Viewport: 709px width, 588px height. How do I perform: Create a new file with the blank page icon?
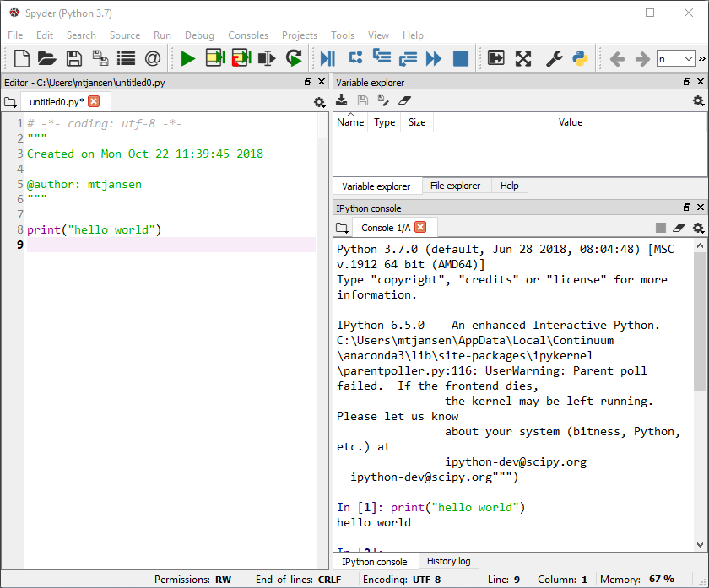(x=19, y=58)
